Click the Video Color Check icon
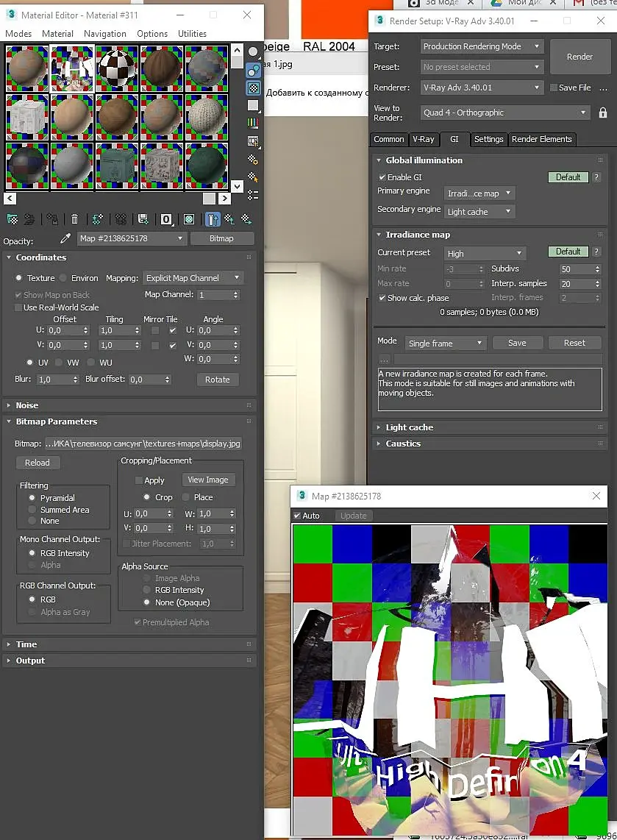The width and height of the screenshot is (617, 840). [253, 123]
